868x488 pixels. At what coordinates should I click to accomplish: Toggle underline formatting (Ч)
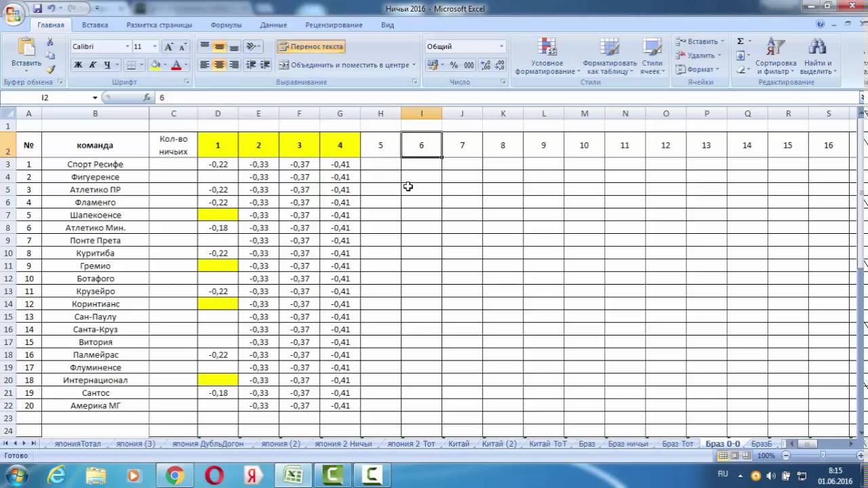[x=108, y=65]
